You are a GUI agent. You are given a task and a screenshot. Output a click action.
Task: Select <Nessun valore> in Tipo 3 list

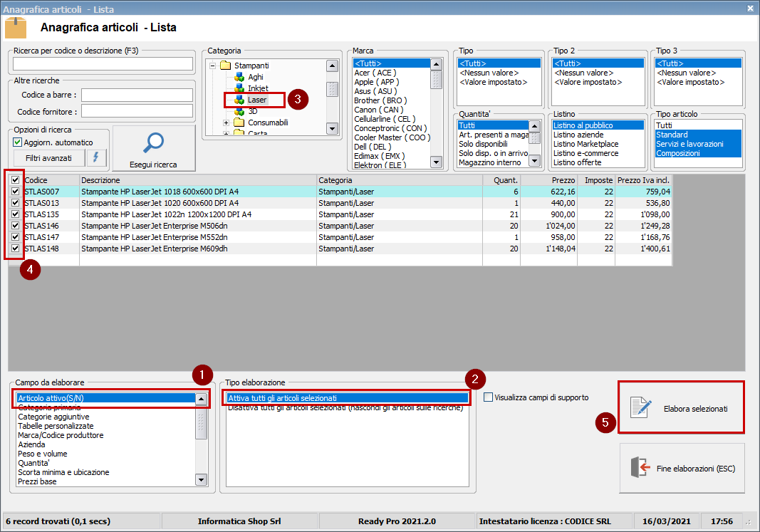click(698, 73)
